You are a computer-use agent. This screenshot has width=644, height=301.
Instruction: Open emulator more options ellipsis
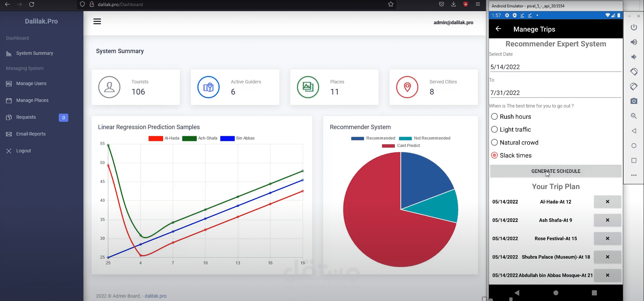tap(634, 175)
